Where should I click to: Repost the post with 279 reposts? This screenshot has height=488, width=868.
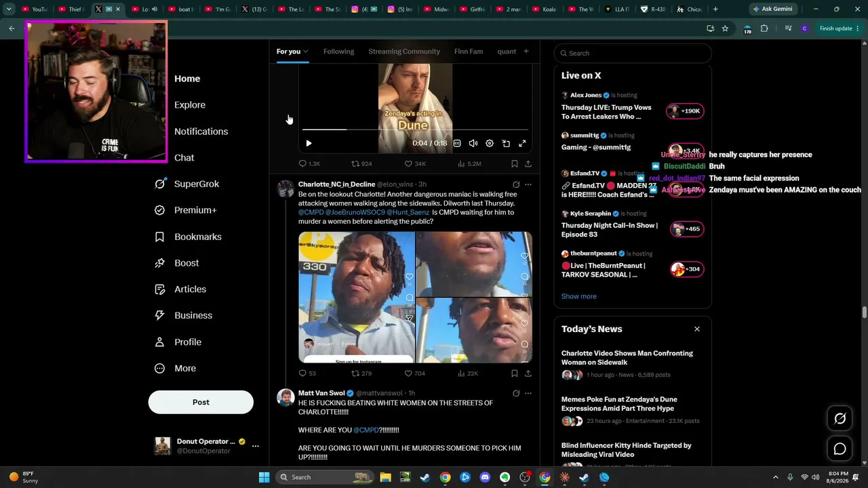[x=361, y=373]
